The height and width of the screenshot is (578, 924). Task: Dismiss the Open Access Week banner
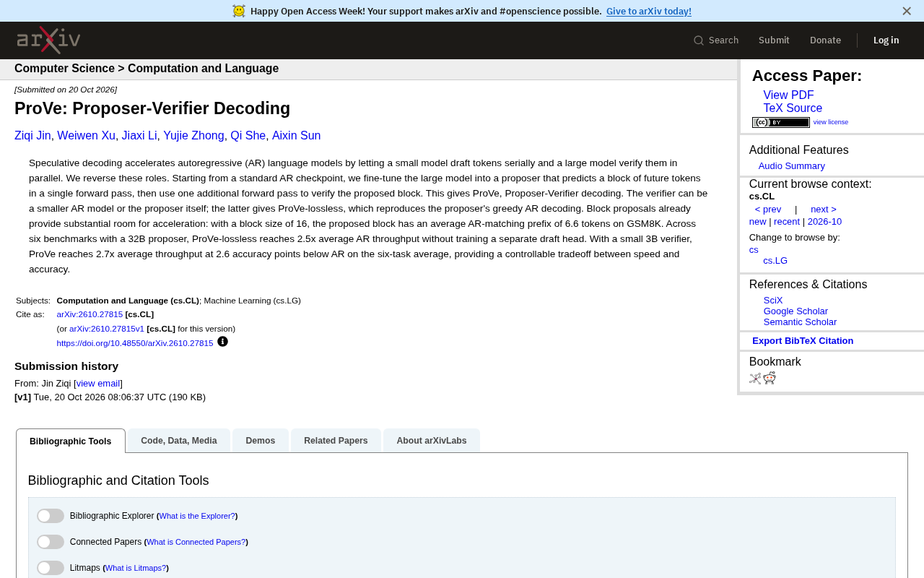907,11
